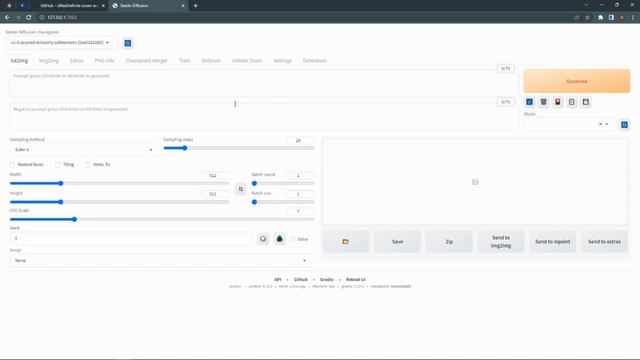Click the red extra networks icon
640x360 pixels.
(x=558, y=102)
